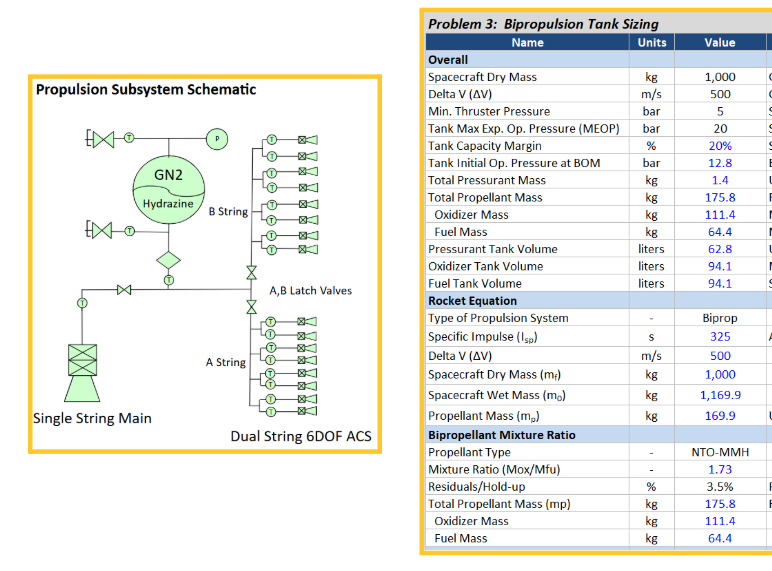Click the GN2 Hydrazine tank symbol

pos(168,186)
